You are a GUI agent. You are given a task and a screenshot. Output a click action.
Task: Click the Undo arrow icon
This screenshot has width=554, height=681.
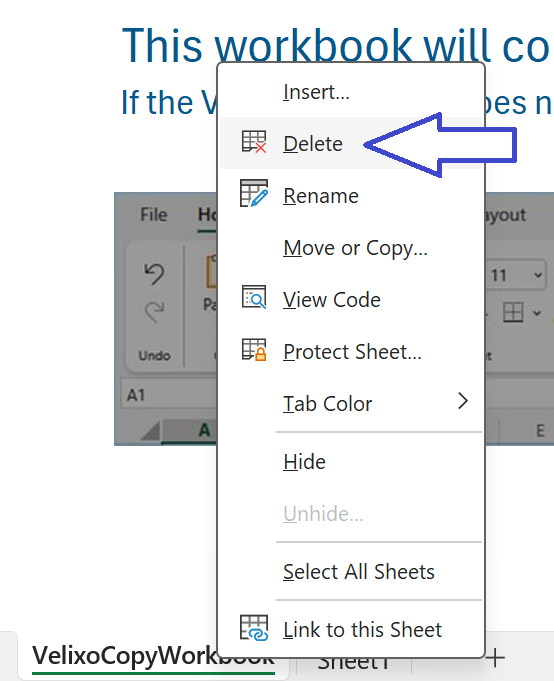154,274
